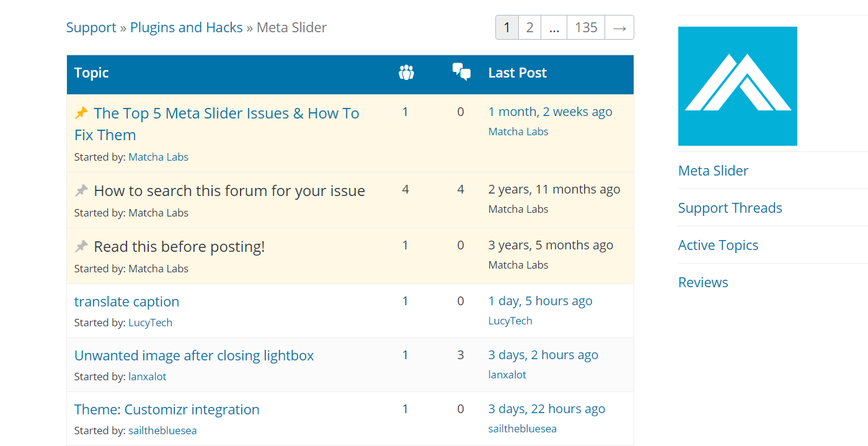
Task: Open Support Threads in the sidebar
Action: 730,208
